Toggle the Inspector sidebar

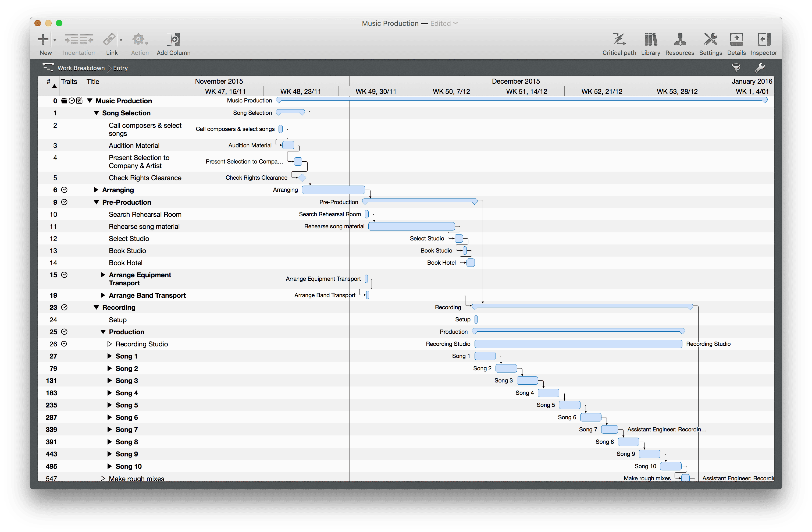[x=764, y=40]
